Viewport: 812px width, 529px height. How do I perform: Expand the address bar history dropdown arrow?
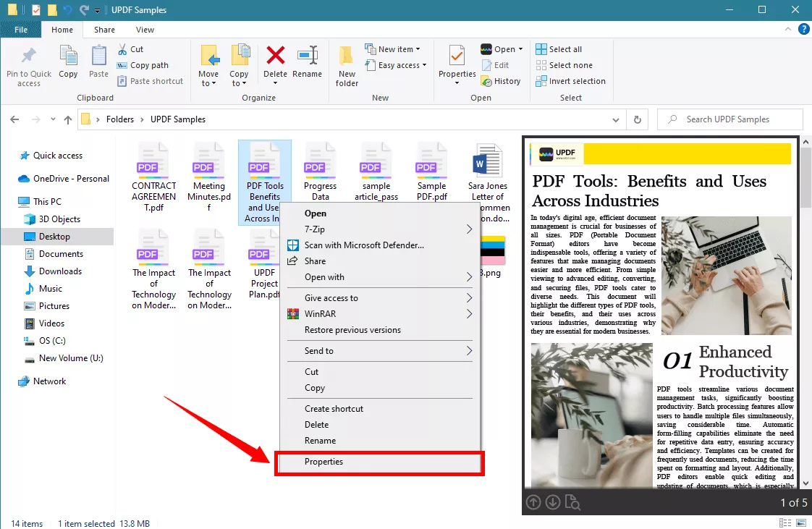(616, 119)
